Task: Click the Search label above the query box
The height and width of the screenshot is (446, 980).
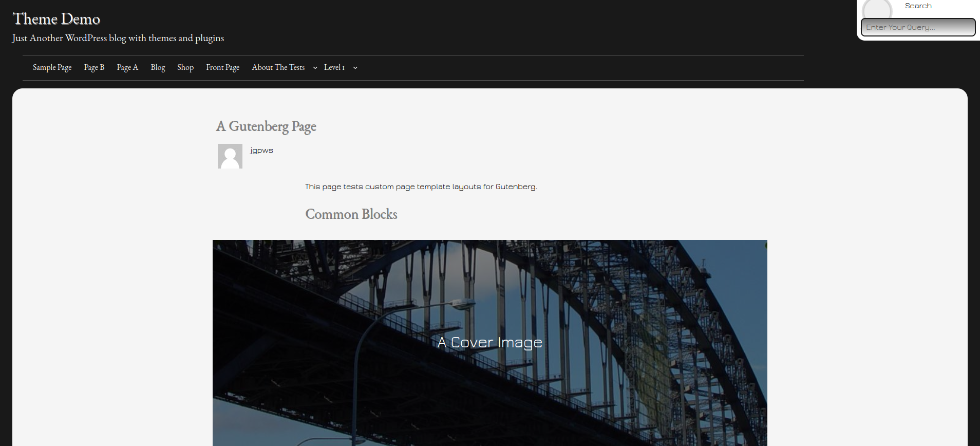Action: [x=918, y=6]
